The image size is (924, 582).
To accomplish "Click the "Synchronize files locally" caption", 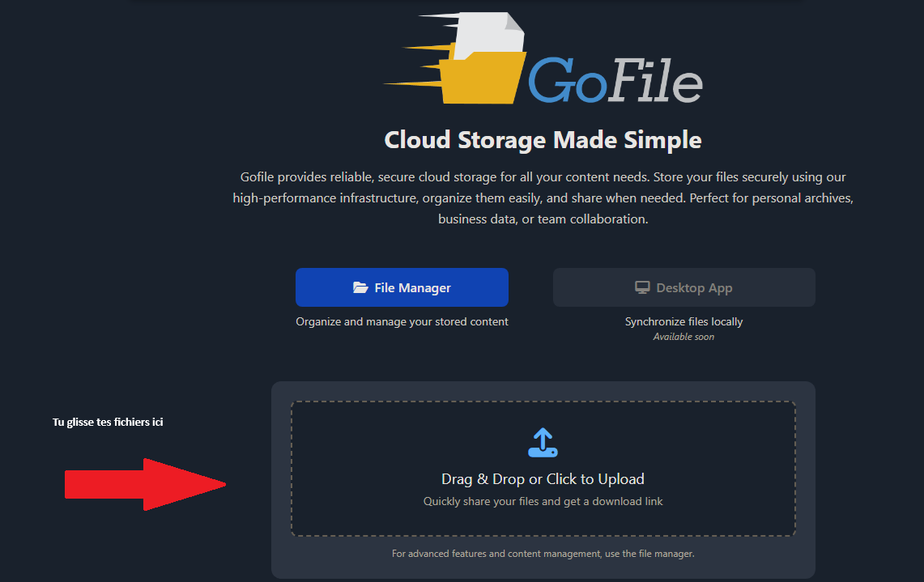I will [x=683, y=322].
